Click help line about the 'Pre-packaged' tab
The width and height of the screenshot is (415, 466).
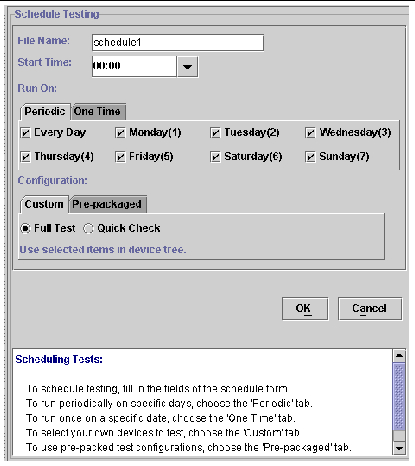(189, 447)
